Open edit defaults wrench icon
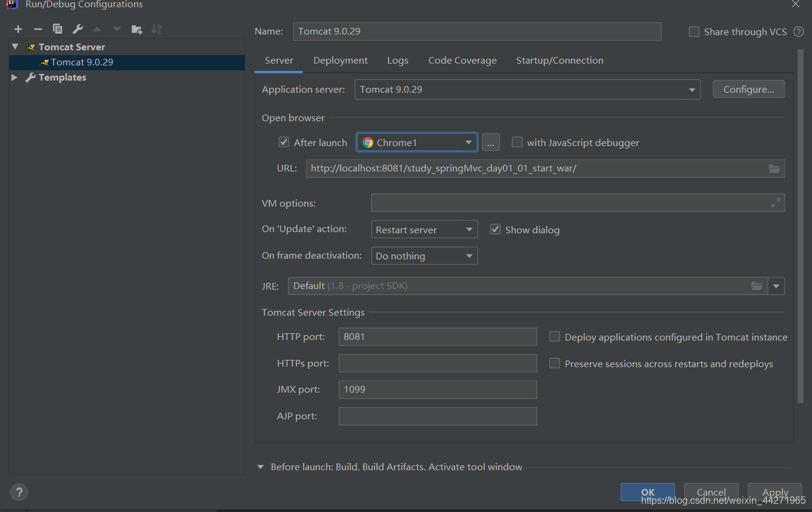The height and width of the screenshot is (512, 812). click(78, 29)
